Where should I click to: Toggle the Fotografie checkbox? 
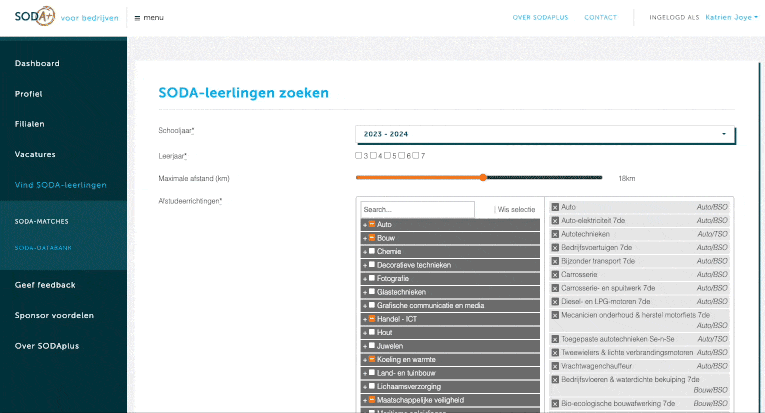[x=371, y=278]
